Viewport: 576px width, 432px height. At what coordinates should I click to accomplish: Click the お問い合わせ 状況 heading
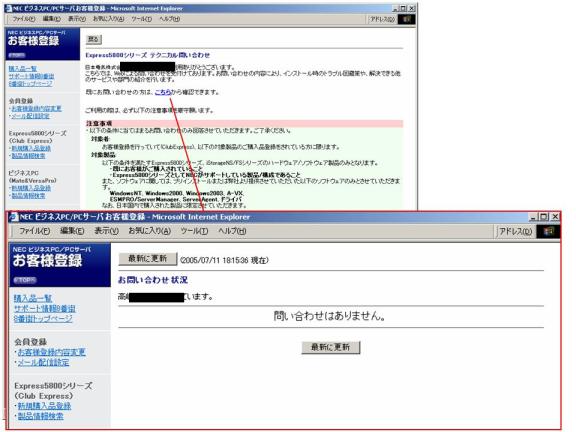(x=153, y=280)
